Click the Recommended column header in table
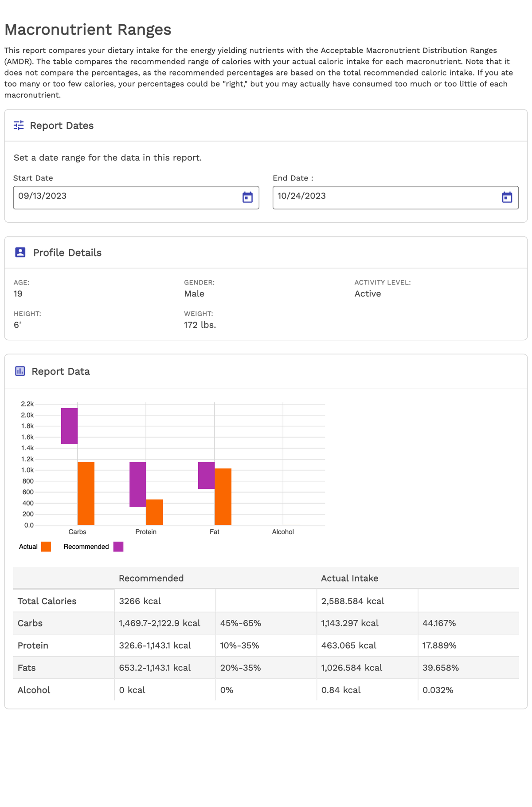The height and width of the screenshot is (807, 532). coord(151,578)
